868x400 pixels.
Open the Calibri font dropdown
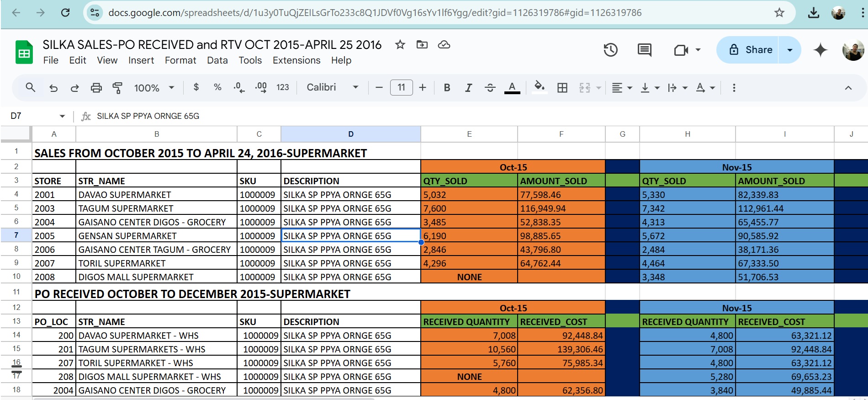(332, 87)
